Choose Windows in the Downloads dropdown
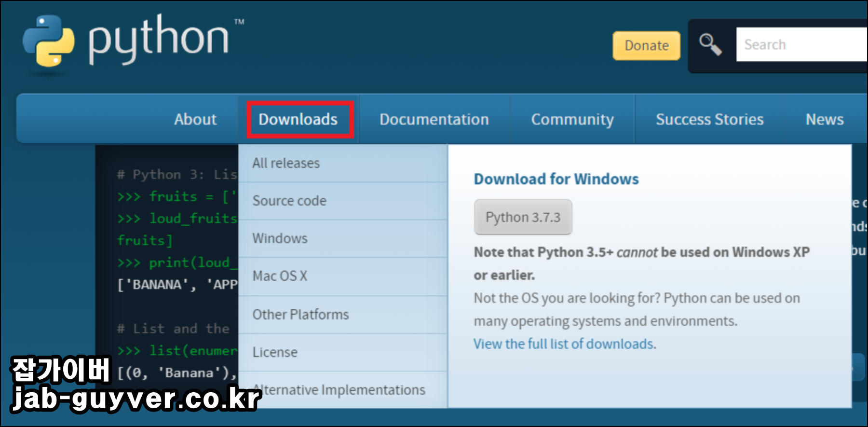Screen dimensions: 868x427 pyautogui.click(x=343, y=238)
